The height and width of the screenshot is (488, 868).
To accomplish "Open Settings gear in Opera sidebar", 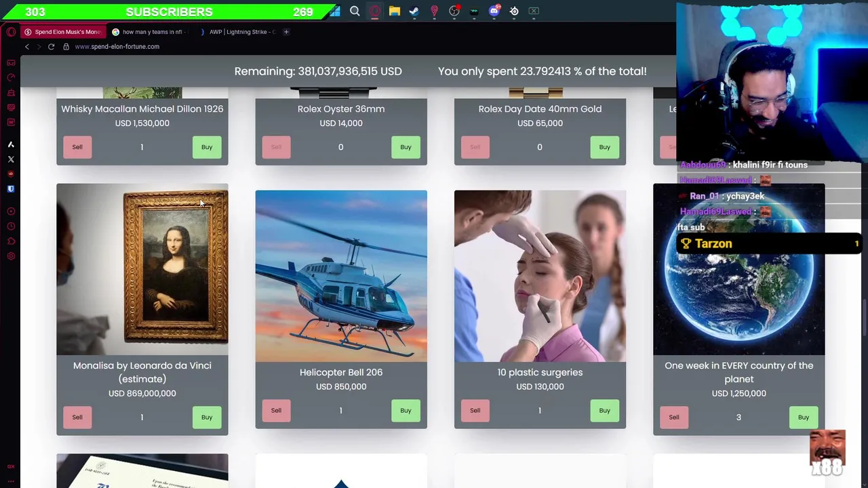I will [x=11, y=256].
